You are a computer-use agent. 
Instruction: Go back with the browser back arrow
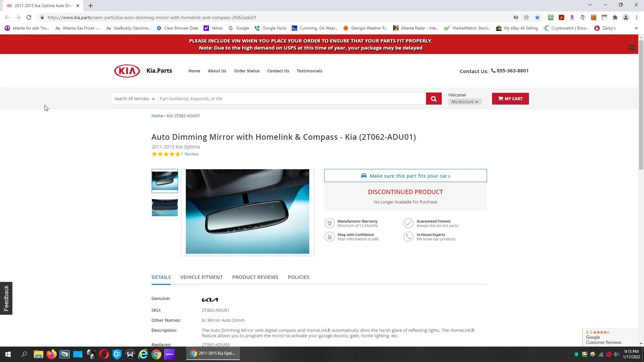7,17
